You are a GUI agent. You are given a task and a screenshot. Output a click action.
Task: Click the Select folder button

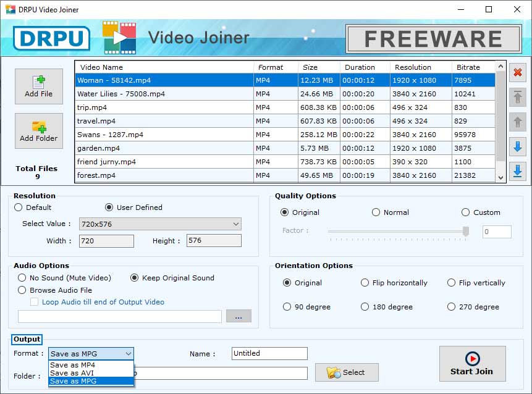pyautogui.click(x=347, y=372)
